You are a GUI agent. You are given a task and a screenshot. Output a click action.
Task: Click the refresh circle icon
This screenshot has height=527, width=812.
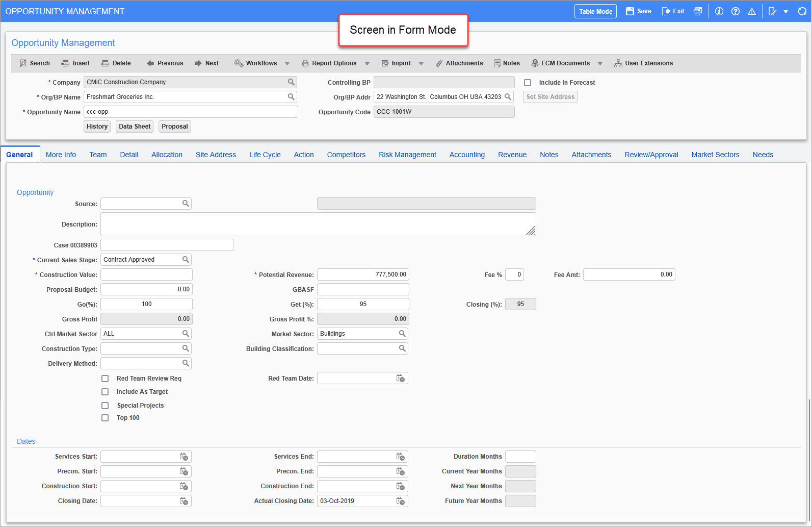point(802,11)
